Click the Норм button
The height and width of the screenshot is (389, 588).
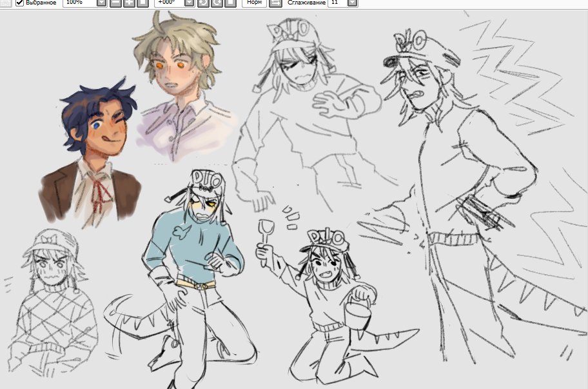click(254, 3)
